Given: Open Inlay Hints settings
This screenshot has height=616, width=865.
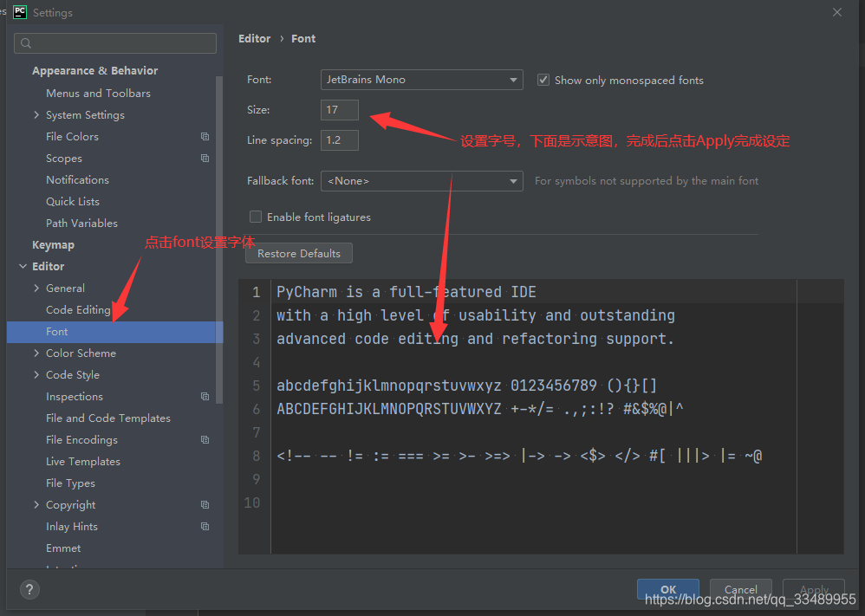Looking at the screenshot, I should tap(72, 526).
